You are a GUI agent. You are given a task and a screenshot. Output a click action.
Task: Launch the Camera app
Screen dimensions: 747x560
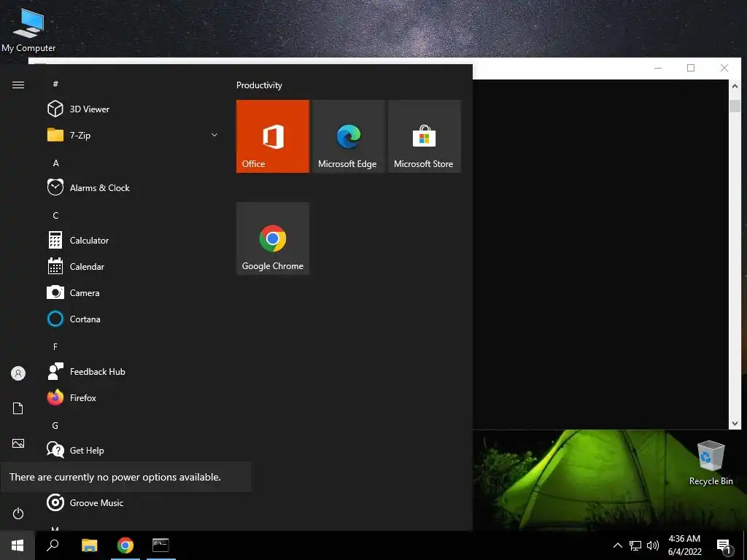[133, 293]
